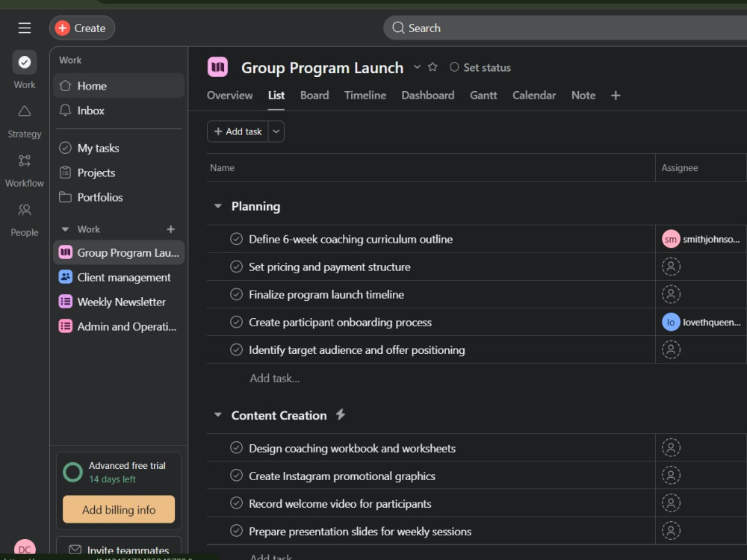Mark 'Record welcome video for participants' complete
The width and height of the screenshot is (747, 560).
click(236, 503)
